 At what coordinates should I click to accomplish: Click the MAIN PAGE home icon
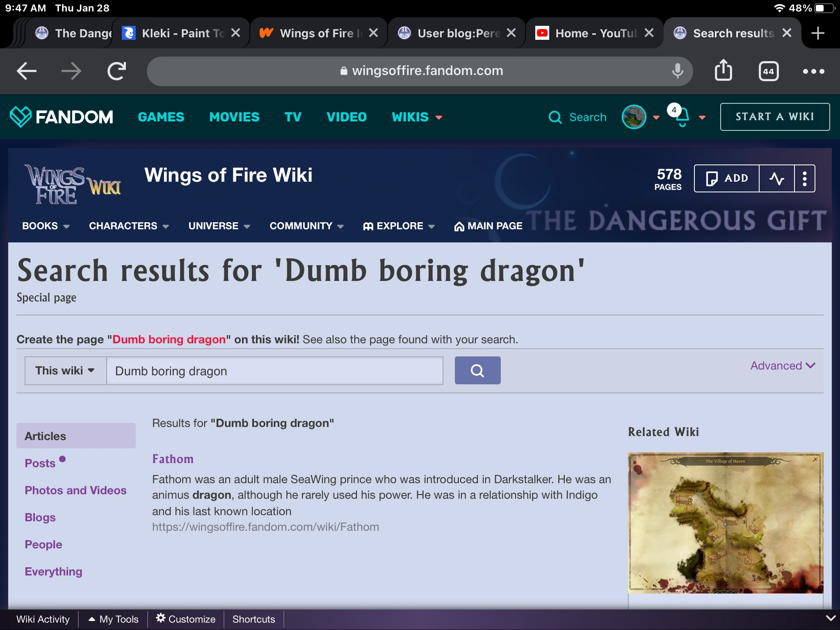[459, 226]
